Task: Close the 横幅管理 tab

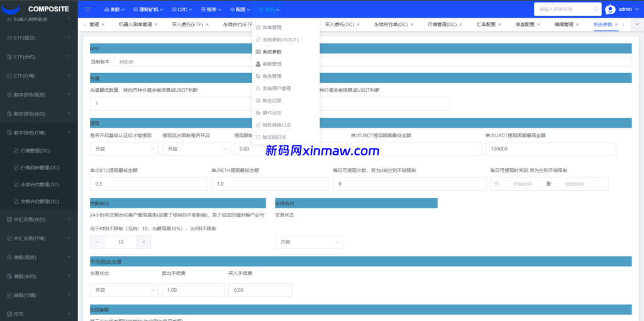Action: [x=577, y=25]
